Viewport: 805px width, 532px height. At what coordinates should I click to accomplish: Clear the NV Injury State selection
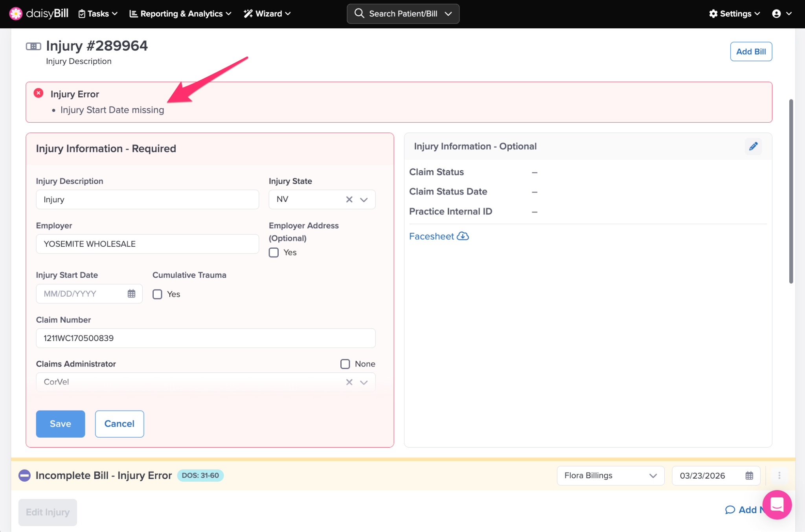[349, 199]
